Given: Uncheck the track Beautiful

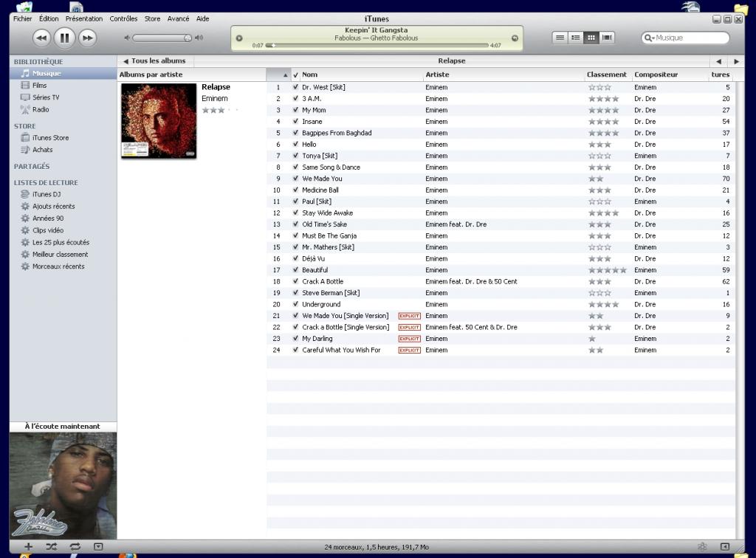Looking at the screenshot, I should click(295, 270).
